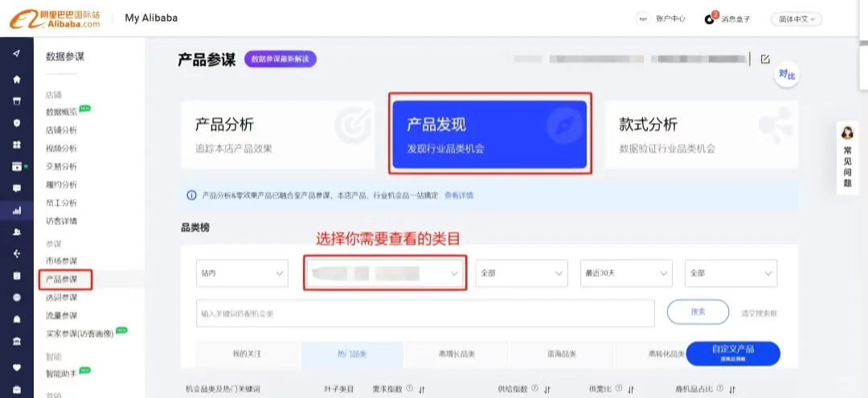Open the people/customers icon in left rail
868x398 pixels.
pyautogui.click(x=17, y=232)
